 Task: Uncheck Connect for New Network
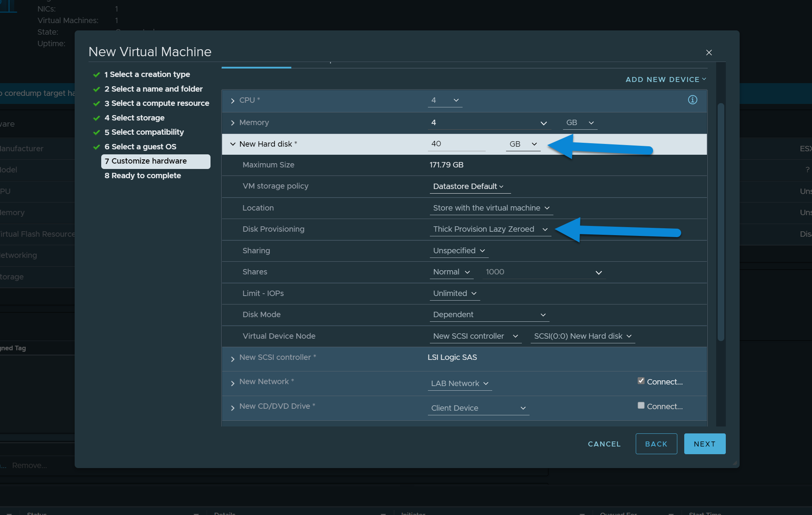coord(641,381)
